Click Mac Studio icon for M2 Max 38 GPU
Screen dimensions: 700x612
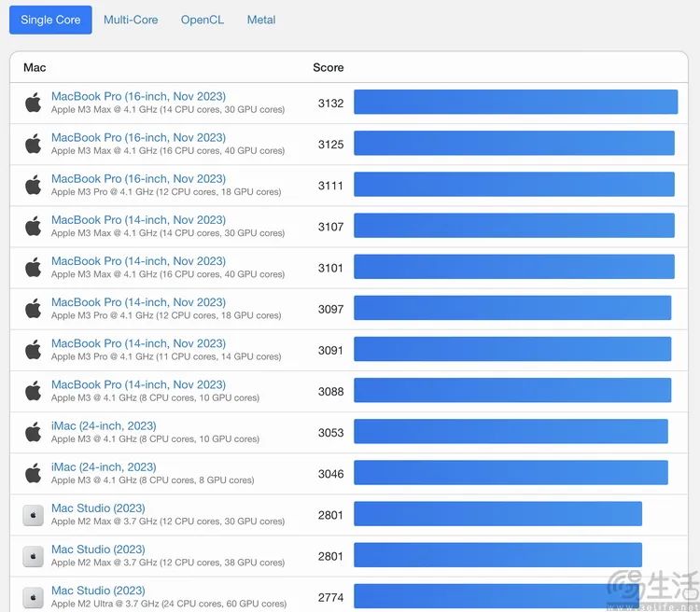[x=34, y=556]
